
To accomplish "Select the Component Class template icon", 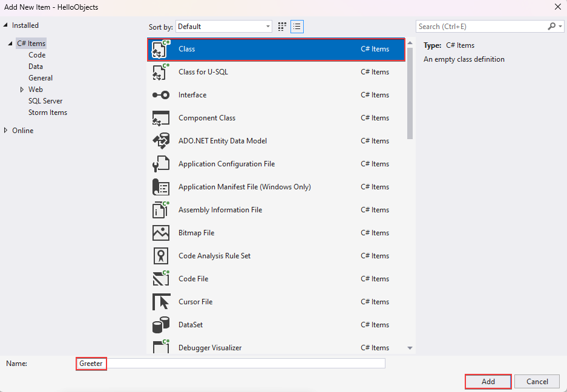I will point(161,118).
